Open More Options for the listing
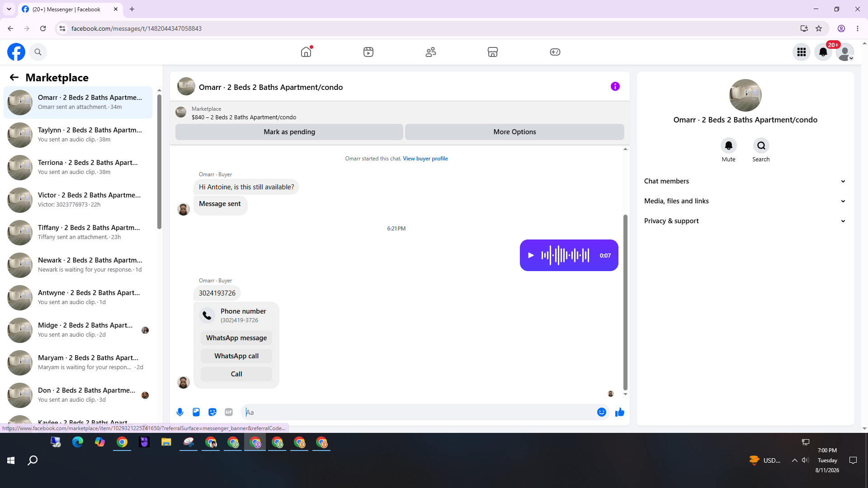Screen dimensions: 868x488 514,132
